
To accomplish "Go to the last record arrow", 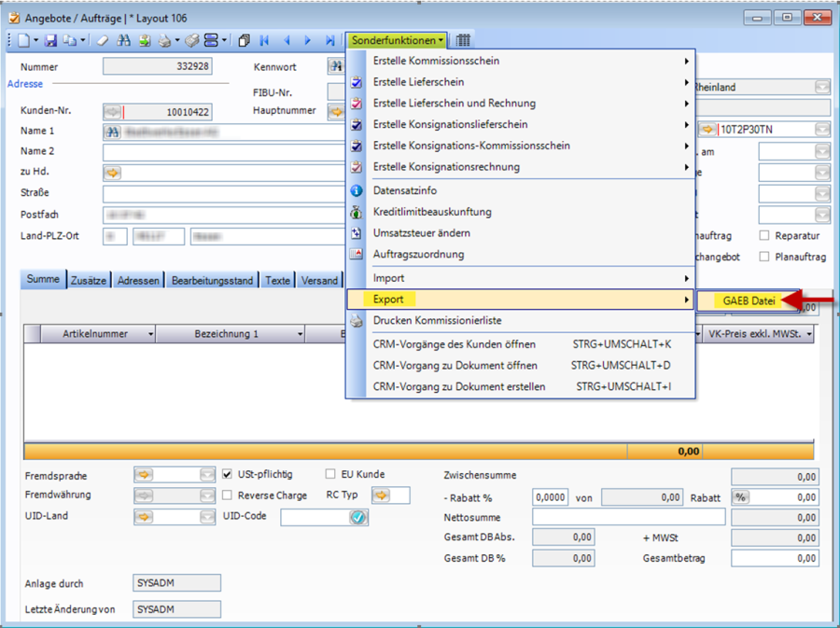I will [329, 41].
